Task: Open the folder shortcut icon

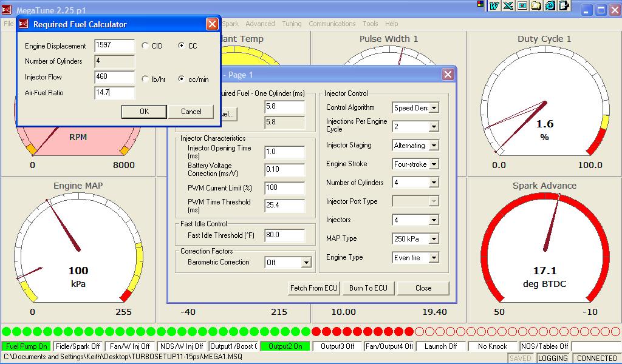Action: pyautogui.click(x=536, y=5)
